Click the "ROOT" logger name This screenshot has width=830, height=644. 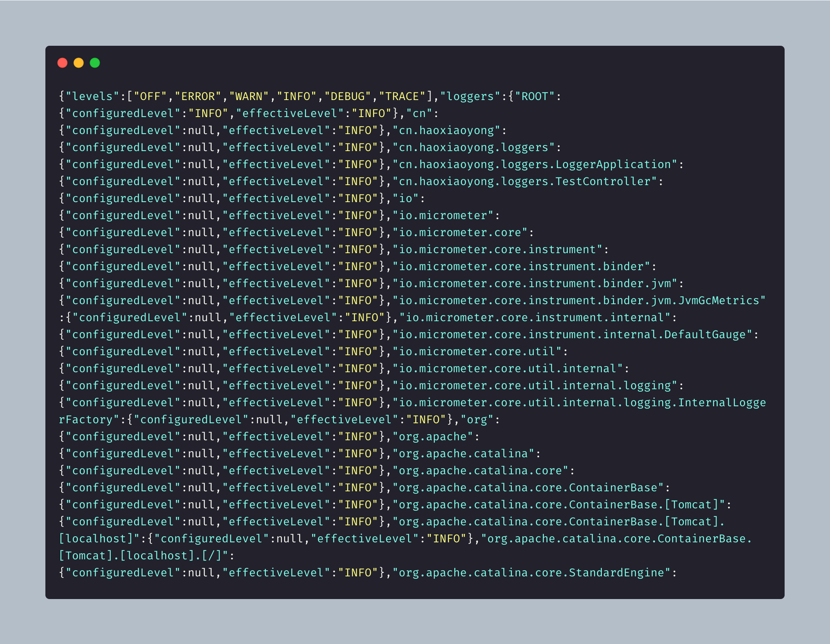click(535, 96)
